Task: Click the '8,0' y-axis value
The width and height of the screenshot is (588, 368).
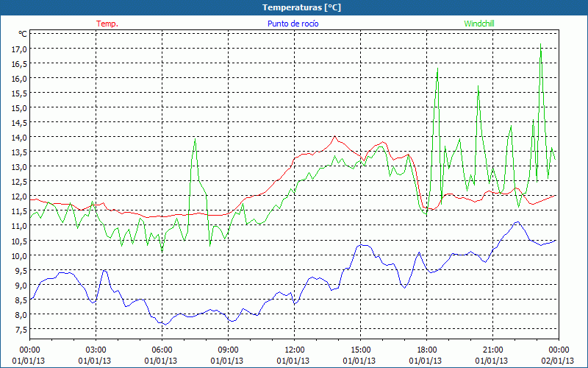Action: pyautogui.click(x=21, y=314)
